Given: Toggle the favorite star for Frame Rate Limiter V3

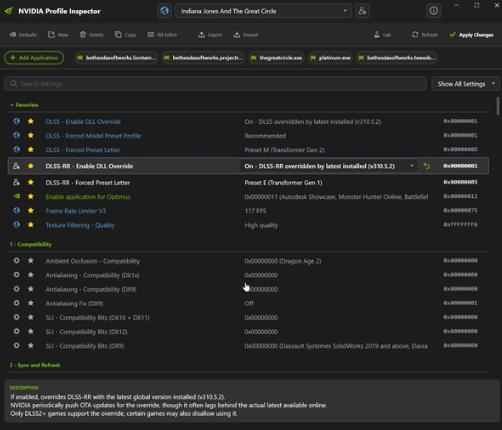Looking at the screenshot, I should pos(31,211).
